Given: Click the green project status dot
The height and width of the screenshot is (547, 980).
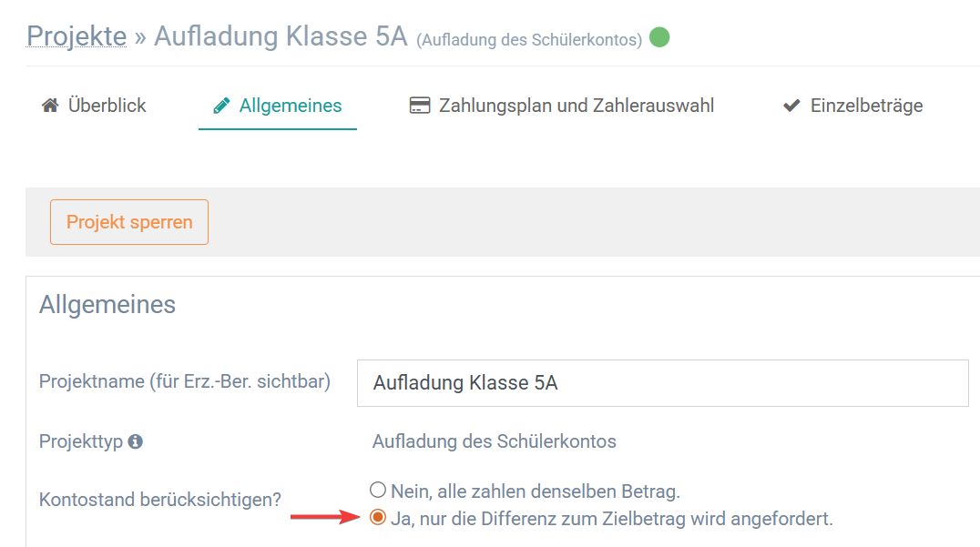Looking at the screenshot, I should 659,37.
